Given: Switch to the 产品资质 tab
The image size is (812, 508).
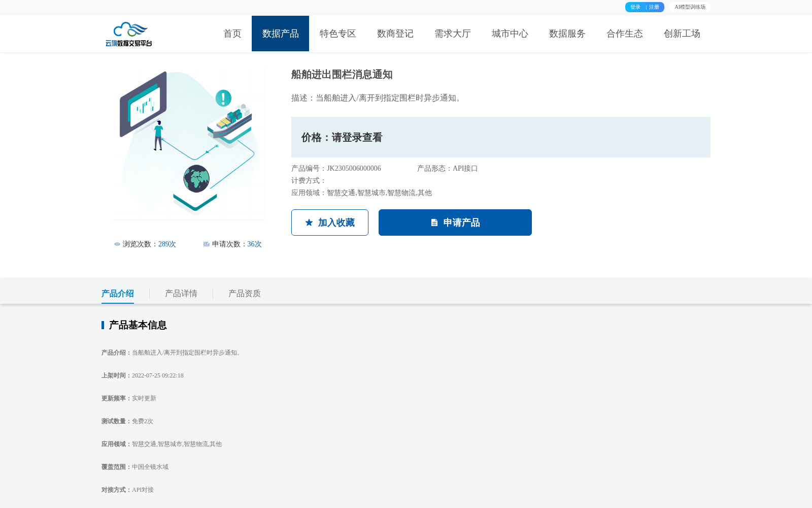Looking at the screenshot, I should pyautogui.click(x=245, y=294).
